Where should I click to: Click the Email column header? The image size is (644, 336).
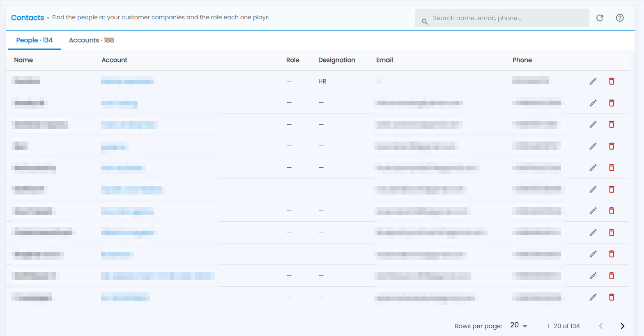pos(384,60)
